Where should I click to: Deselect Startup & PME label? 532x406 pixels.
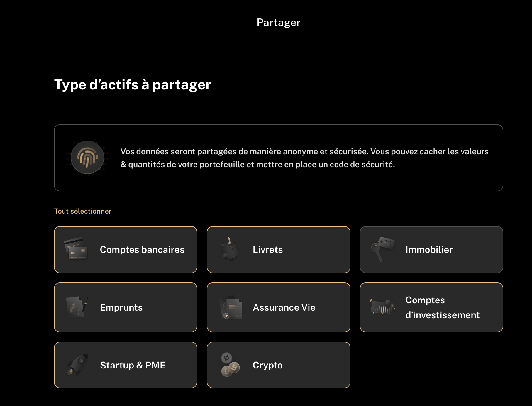(x=133, y=365)
